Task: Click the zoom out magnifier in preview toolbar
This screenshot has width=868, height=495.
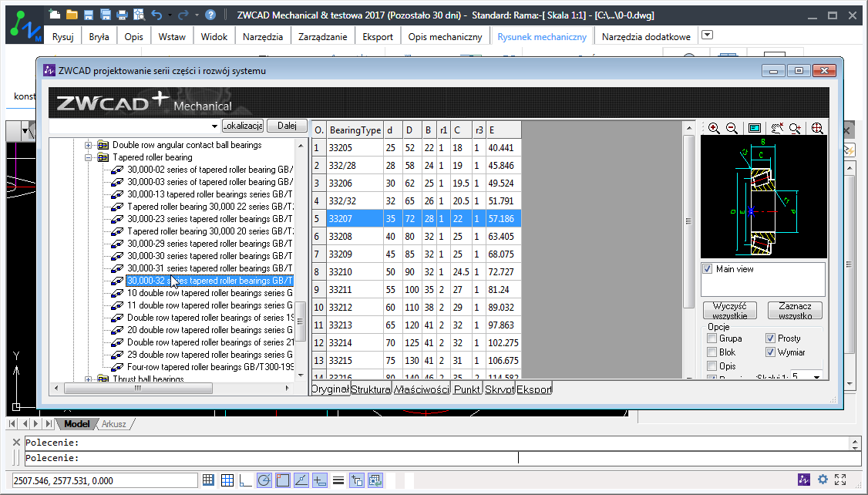Action: click(732, 128)
